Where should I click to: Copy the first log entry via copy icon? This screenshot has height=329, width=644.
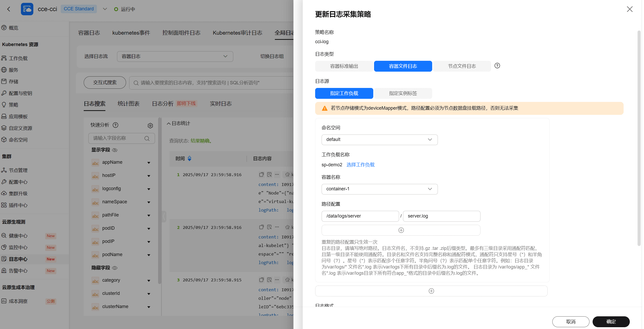click(261, 175)
